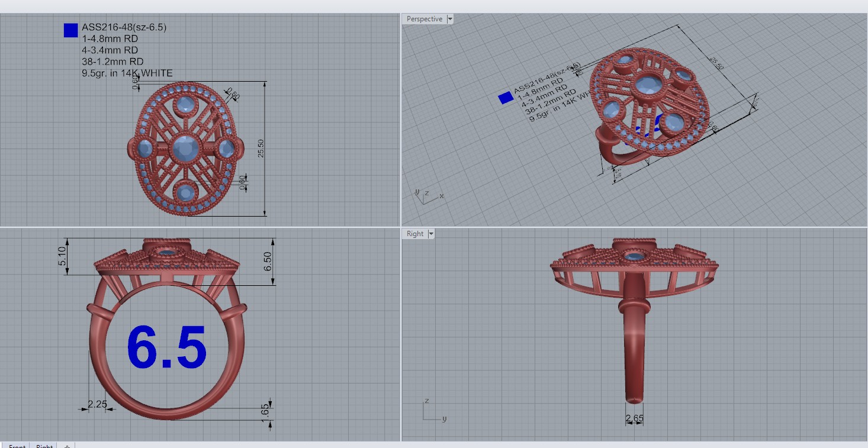Select the 5.10 dimension in front view

tap(63, 256)
